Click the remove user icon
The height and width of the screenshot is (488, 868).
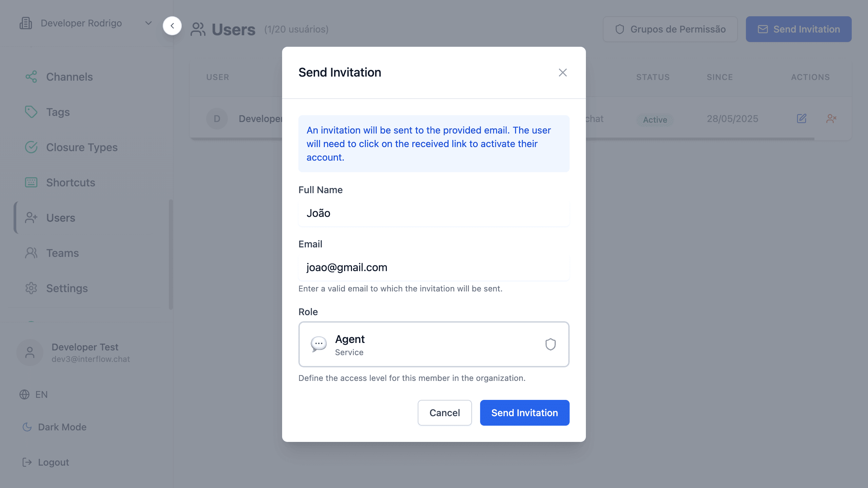[831, 119]
